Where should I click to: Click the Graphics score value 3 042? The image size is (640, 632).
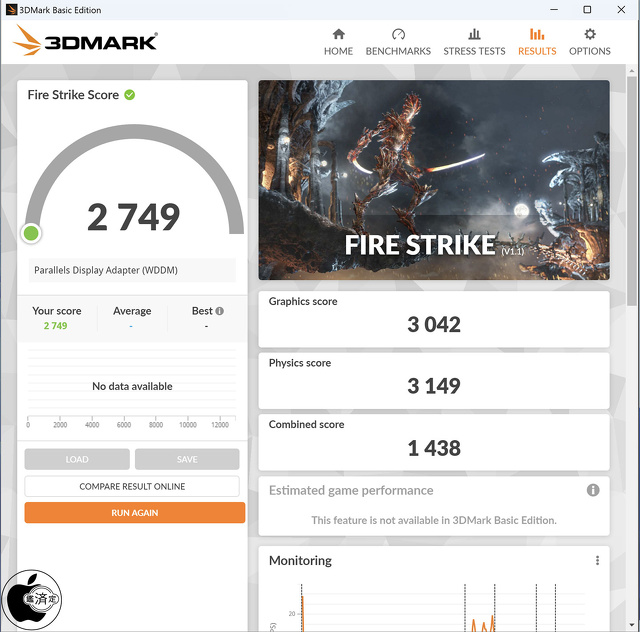click(434, 325)
